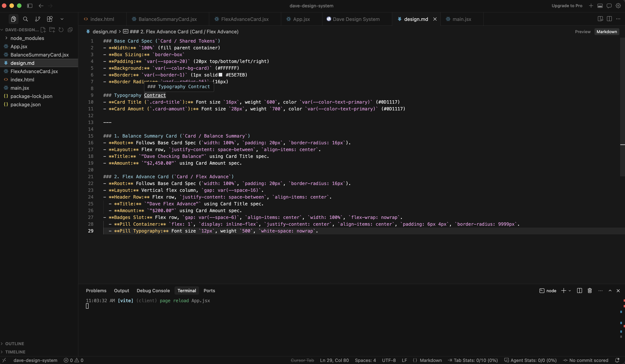Viewport: 625px width, 364px height.
Task: Click the #E5E7EB color swatch
Action: [220, 75]
